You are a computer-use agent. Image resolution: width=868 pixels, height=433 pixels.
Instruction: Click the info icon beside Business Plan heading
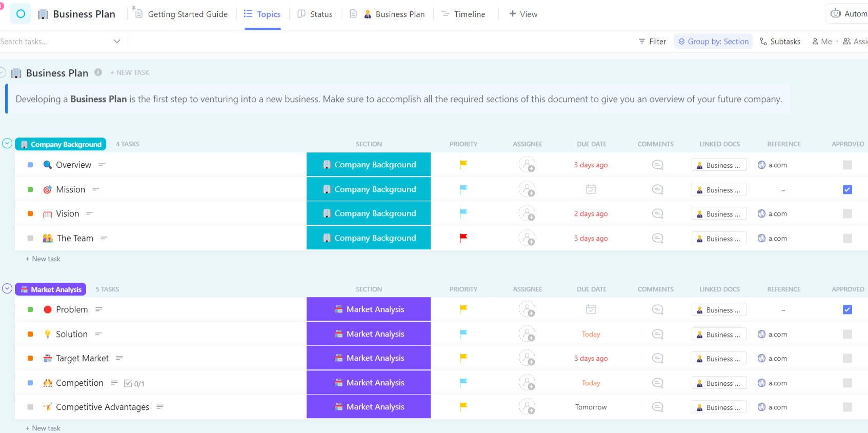point(98,72)
